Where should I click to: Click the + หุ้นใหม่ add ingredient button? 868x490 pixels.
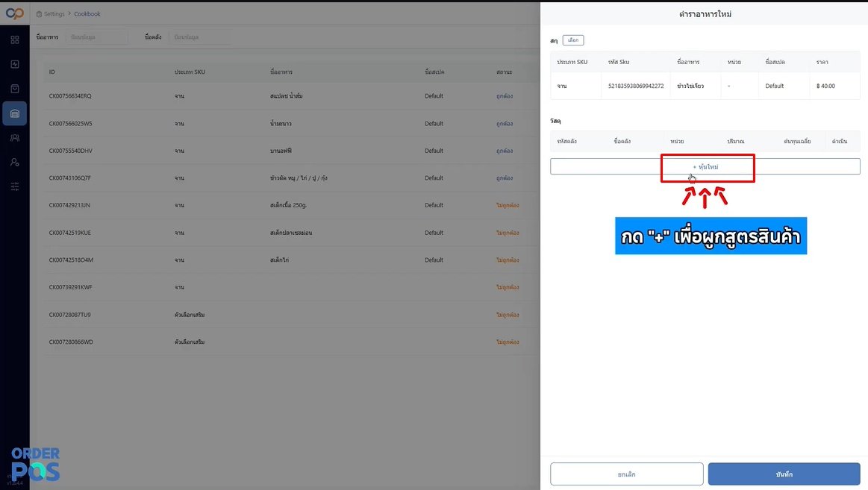(705, 166)
